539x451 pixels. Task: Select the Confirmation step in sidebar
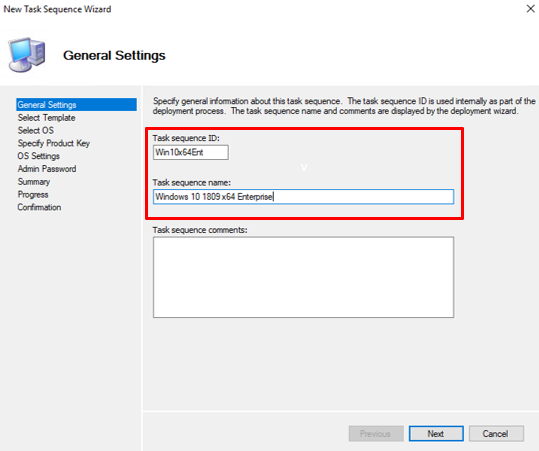[x=39, y=207]
